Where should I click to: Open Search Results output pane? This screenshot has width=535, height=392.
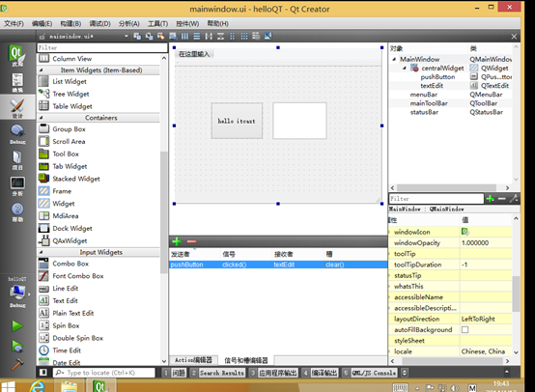[217, 373]
